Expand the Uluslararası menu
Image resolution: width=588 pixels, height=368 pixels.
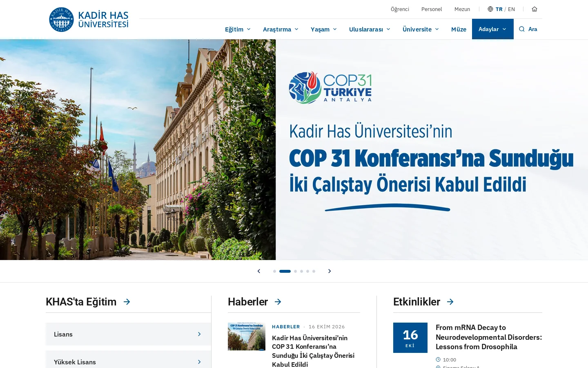tap(370, 29)
